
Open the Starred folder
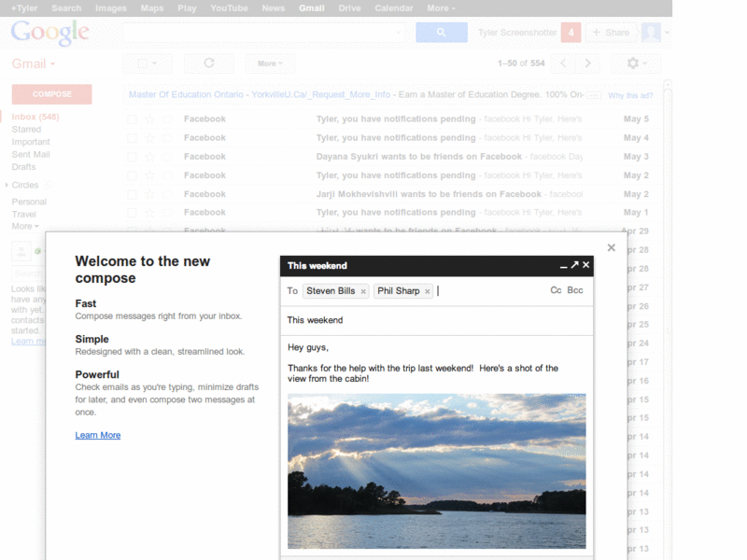26,130
